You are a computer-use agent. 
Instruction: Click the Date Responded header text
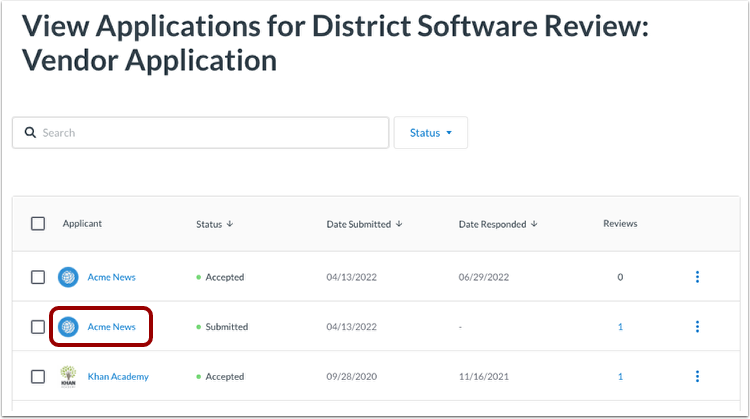tap(492, 224)
